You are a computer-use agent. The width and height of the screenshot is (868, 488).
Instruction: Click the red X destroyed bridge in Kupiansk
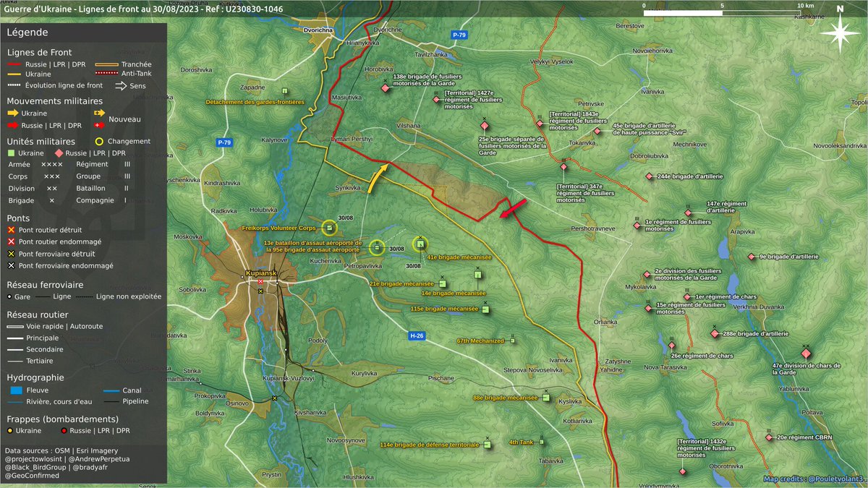coord(260,281)
